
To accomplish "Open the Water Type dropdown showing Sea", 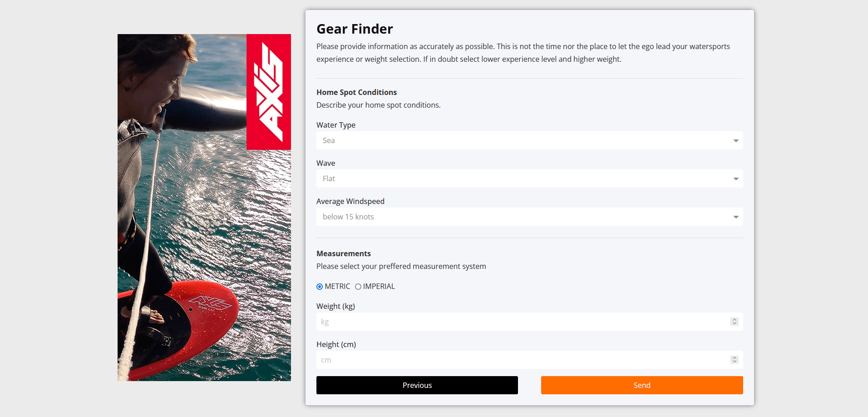I will coord(529,141).
